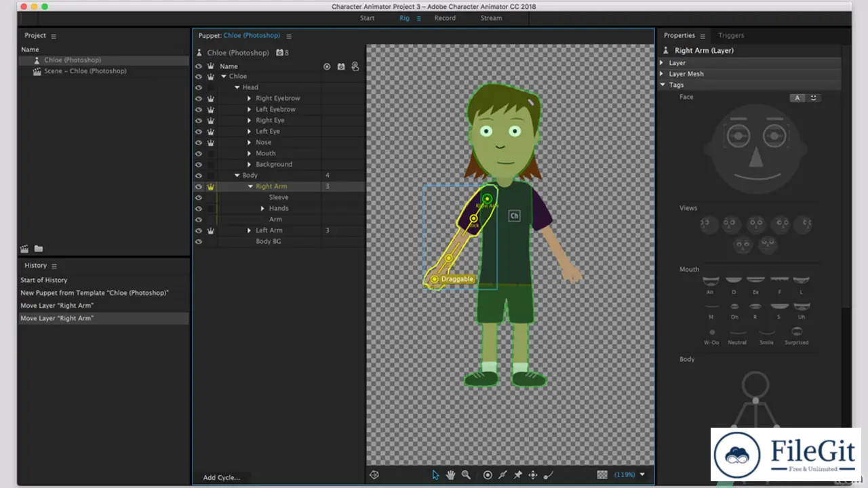Click the New Folder icon in Project panel

(x=39, y=249)
